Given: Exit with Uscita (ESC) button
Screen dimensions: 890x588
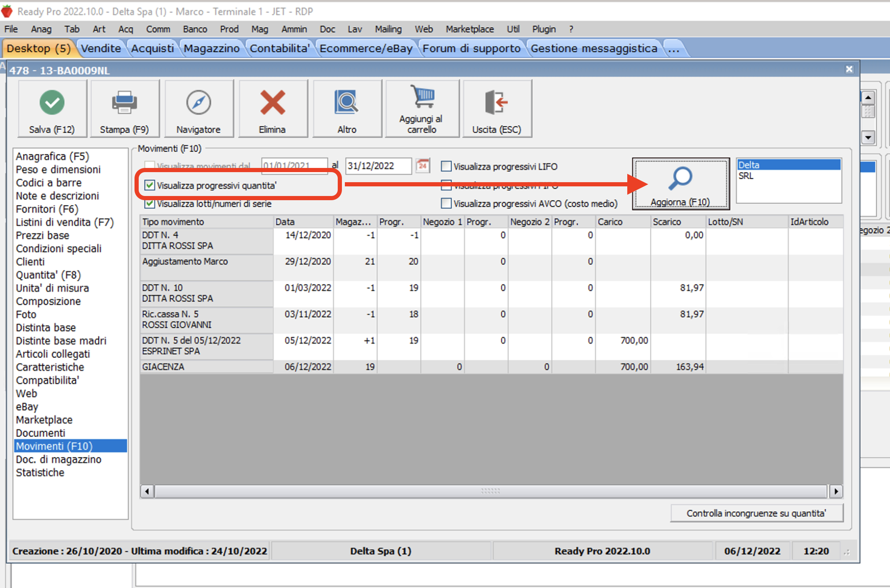Looking at the screenshot, I should tap(497, 109).
